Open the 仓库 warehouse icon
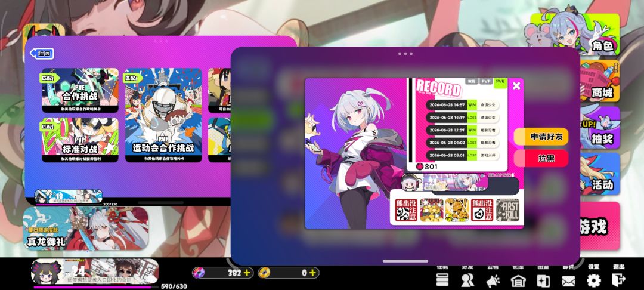 point(518,280)
